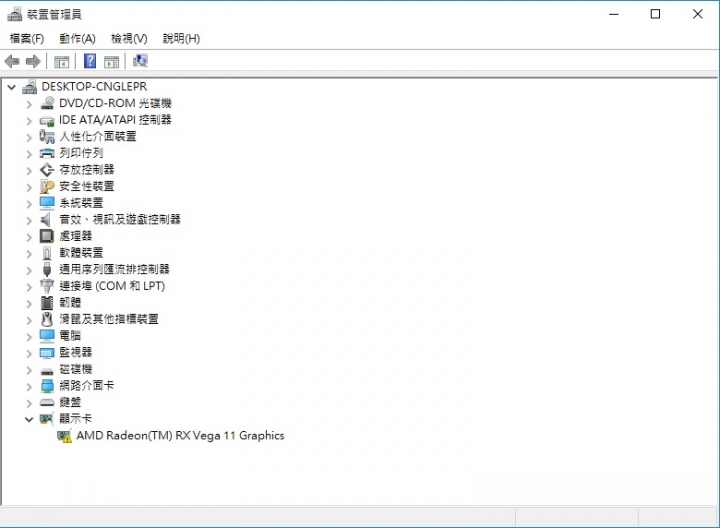
Task: Select the 韌體 label
Action: click(70, 303)
